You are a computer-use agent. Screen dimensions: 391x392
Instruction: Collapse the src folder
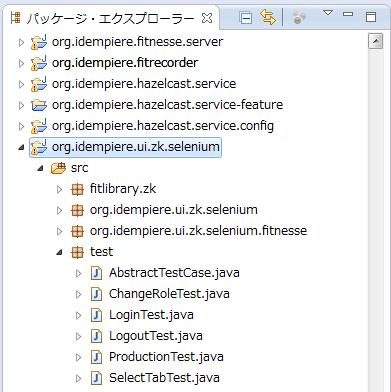coord(40,168)
